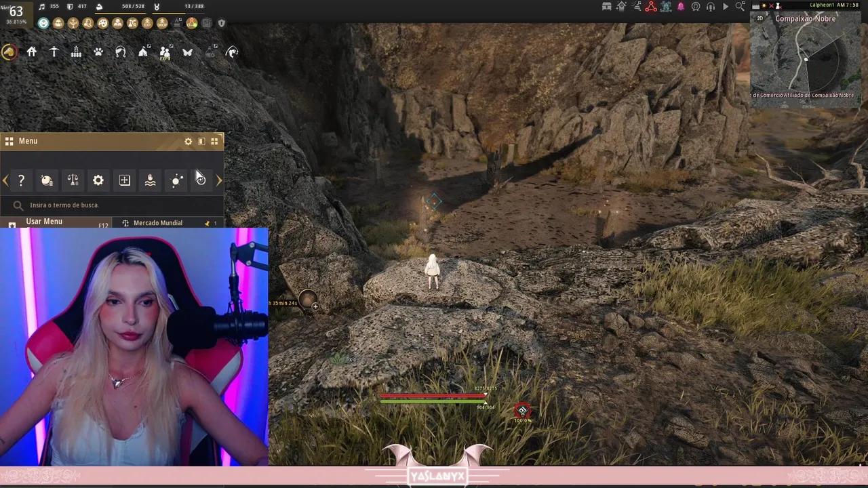Show previous Menu shortcut icons with left arrow
The height and width of the screenshot is (488, 868).
click(5, 180)
